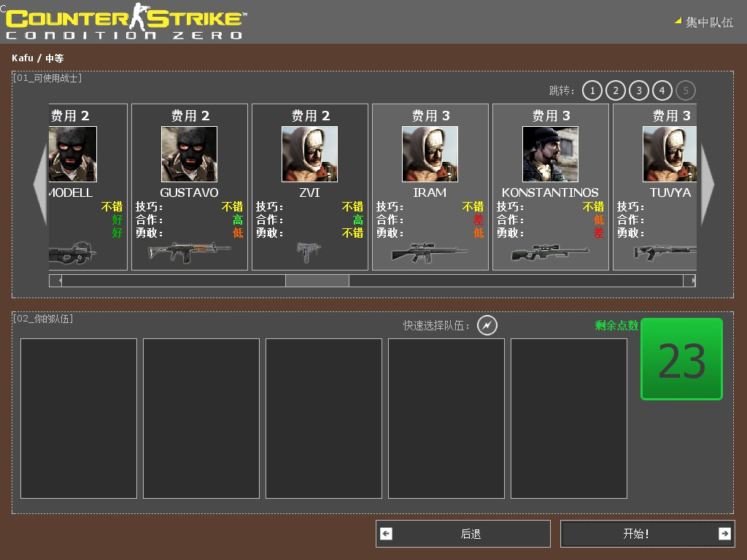Click the 费用 2 cost on GUSTAVO's card

tap(190, 116)
